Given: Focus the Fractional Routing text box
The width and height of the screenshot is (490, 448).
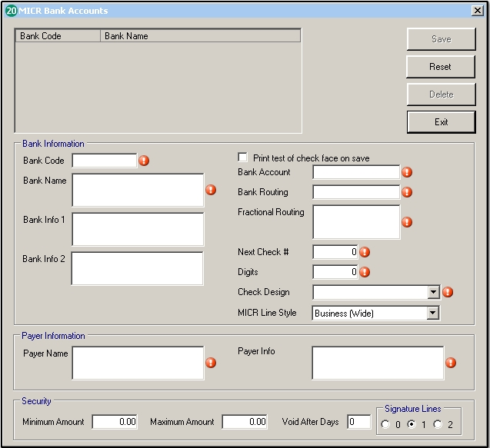Looking at the screenshot, I should pyautogui.click(x=356, y=222).
